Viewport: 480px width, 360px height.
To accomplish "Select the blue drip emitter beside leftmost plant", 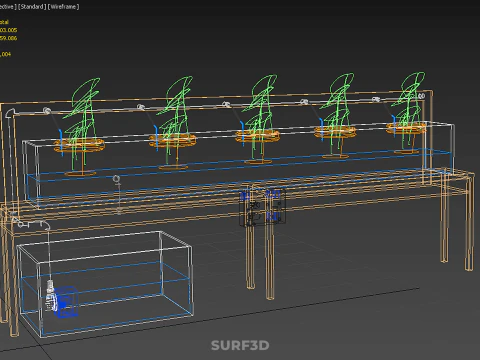I will tap(61, 136).
